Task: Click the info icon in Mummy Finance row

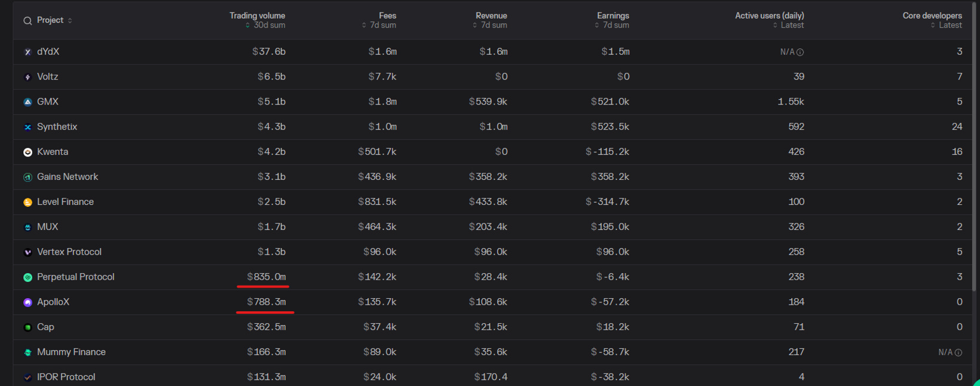Action: pos(958,353)
